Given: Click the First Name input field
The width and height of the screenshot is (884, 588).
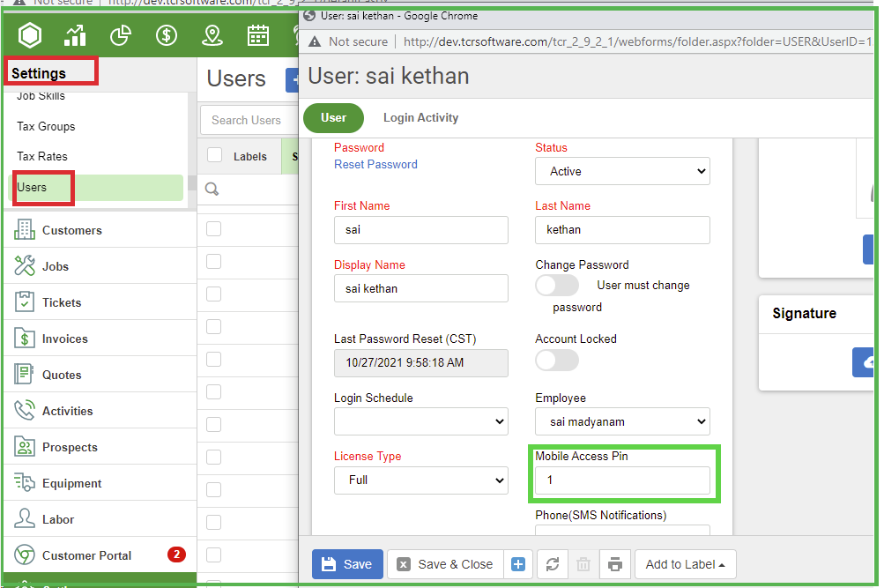Looking at the screenshot, I should (x=421, y=230).
